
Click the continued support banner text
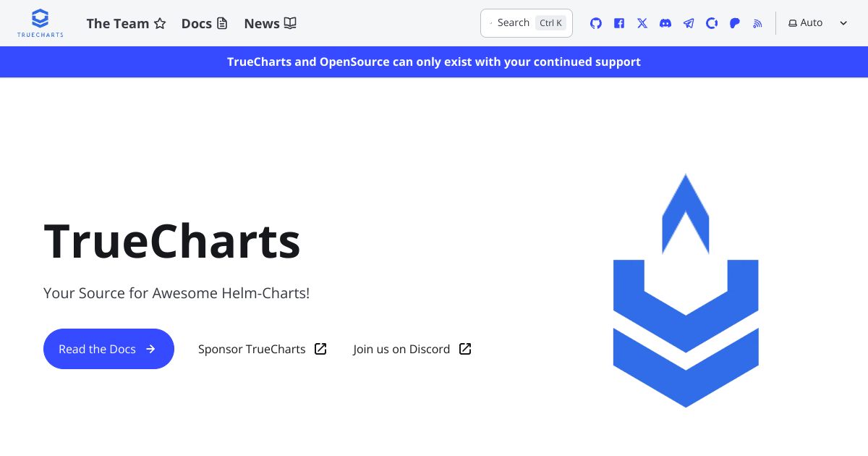click(434, 62)
